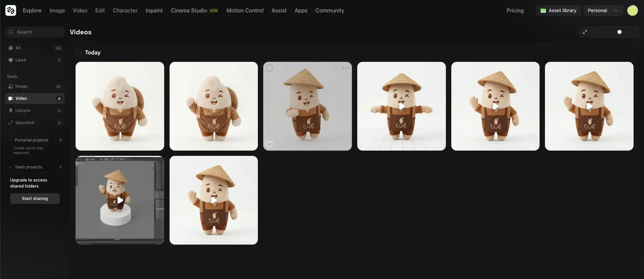This screenshot has height=279, width=644.
Task: Open the Inpaint page
Action: click(154, 10)
